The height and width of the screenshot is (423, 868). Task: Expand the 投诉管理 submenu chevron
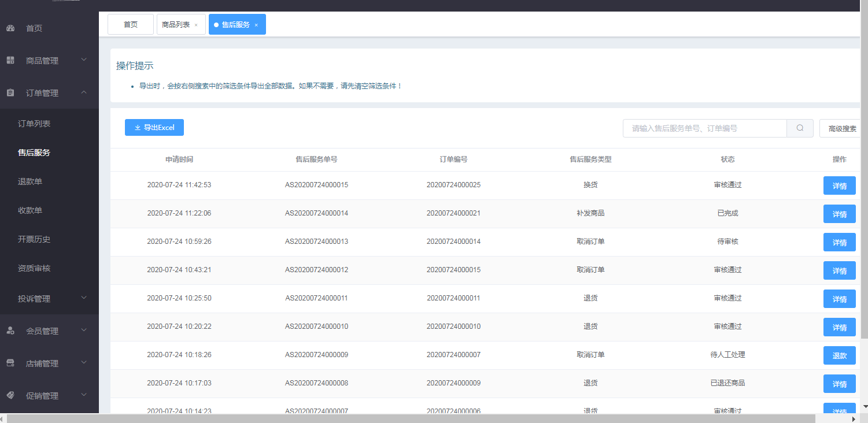[84, 298]
